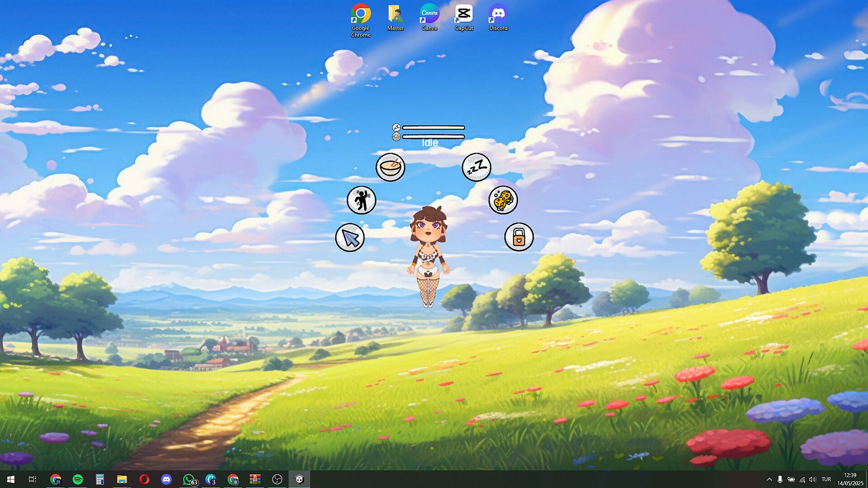Click the sleep energy status bar
Image resolution: width=868 pixels, height=488 pixels.
point(433,127)
